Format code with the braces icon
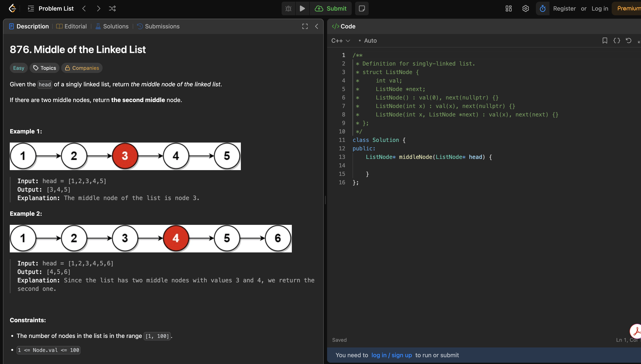641x364 pixels. 617,41
